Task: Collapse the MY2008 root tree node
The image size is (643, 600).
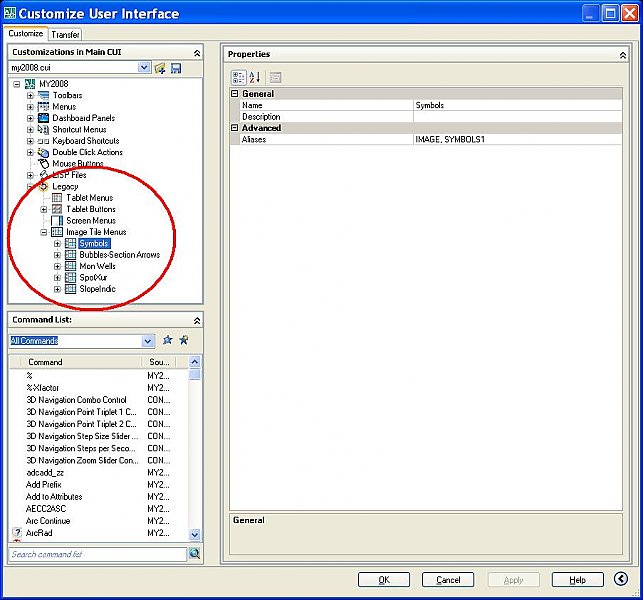Action: pyautogui.click(x=16, y=84)
